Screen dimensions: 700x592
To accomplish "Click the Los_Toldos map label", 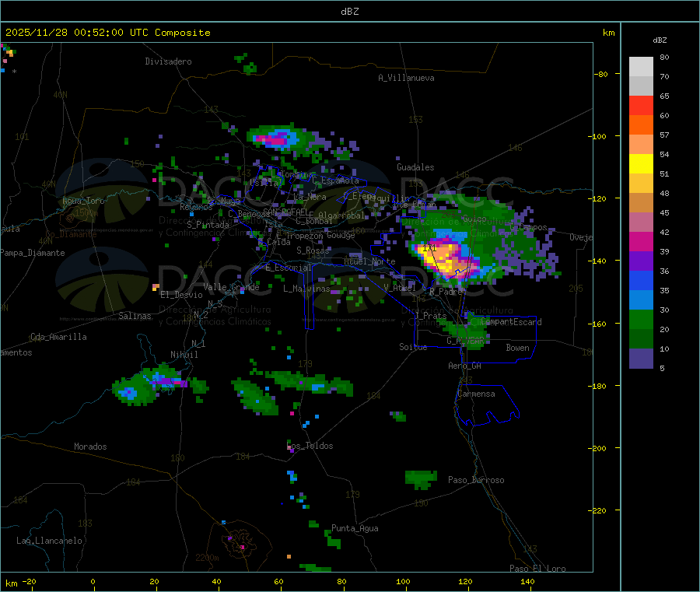I will point(310,446).
